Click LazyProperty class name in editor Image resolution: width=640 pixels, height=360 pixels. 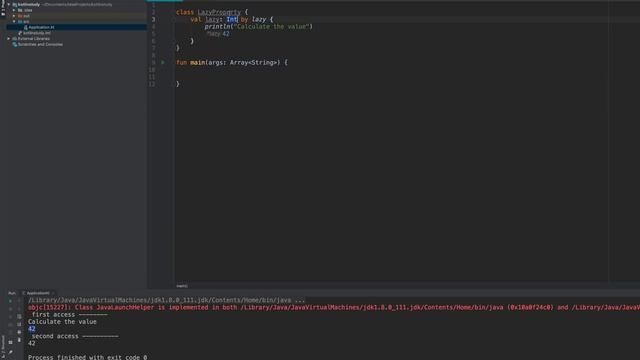pos(219,12)
